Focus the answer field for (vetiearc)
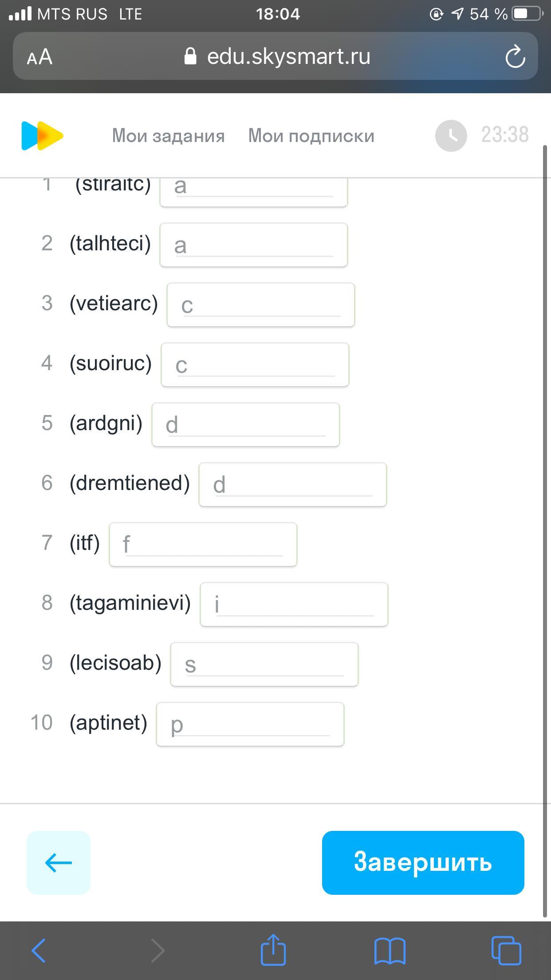The image size is (551, 980). (x=261, y=305)
